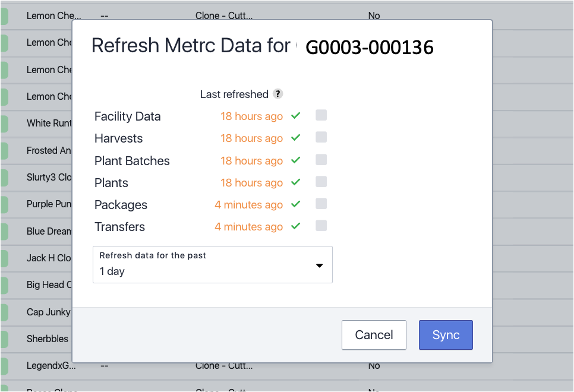Select the Plants checkbox

tap(321, 182)
